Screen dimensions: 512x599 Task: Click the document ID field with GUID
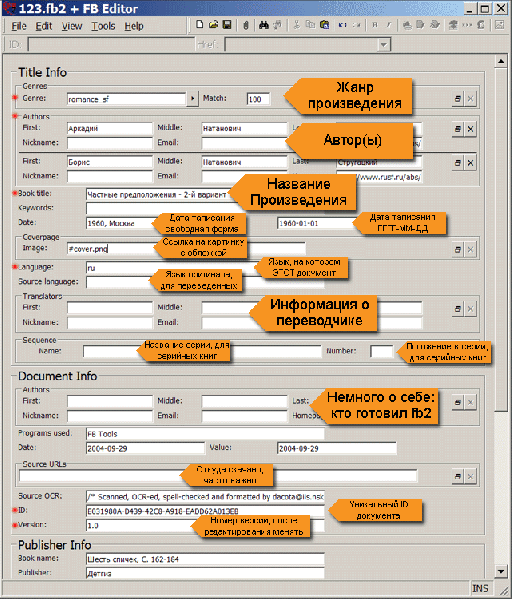205,511
